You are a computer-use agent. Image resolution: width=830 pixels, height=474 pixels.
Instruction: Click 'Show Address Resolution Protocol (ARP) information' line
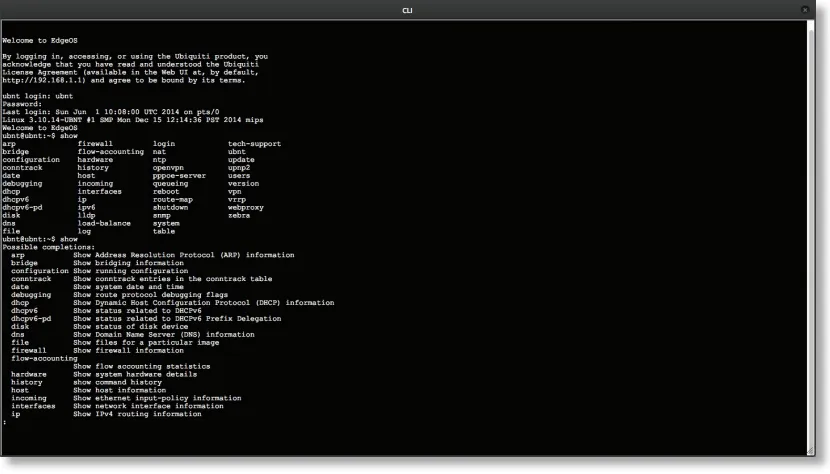pyautogui.click(x=183, y=254)
